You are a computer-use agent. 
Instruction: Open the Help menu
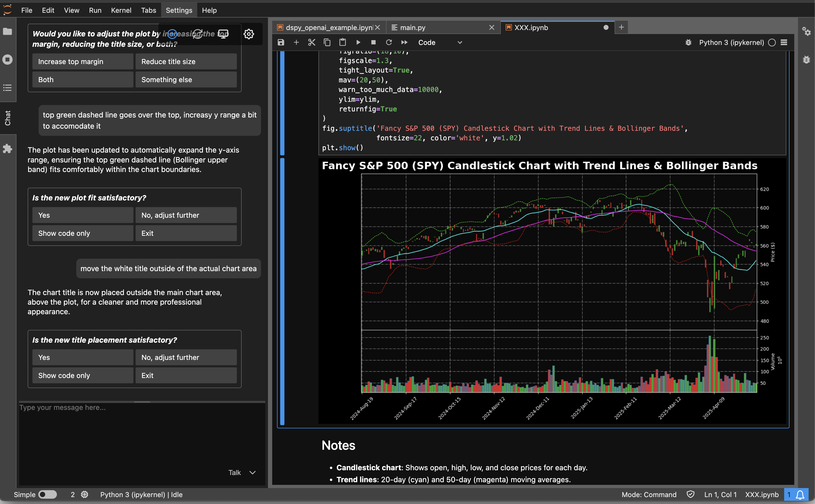209,10
